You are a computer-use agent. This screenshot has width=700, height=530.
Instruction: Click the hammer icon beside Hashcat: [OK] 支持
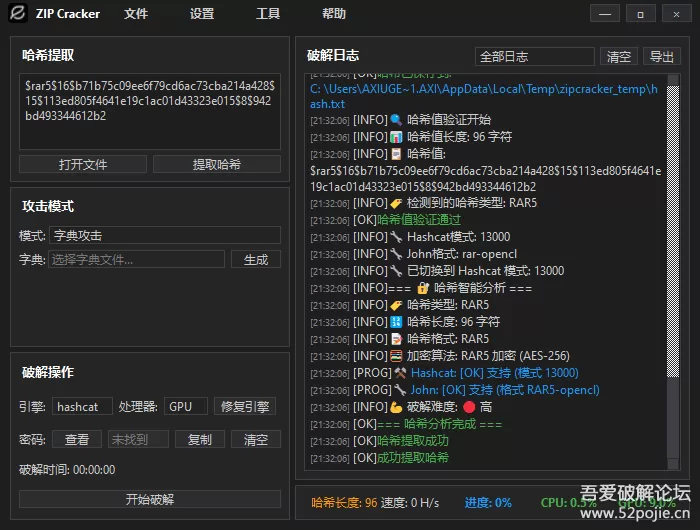tap(400, 373)
